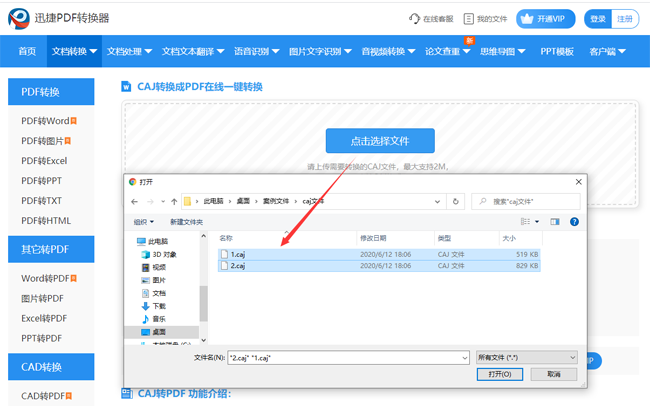Select the 1.caj file row
Image resolution: width=650 pixels, height=406 pixels.
point(379,254)
